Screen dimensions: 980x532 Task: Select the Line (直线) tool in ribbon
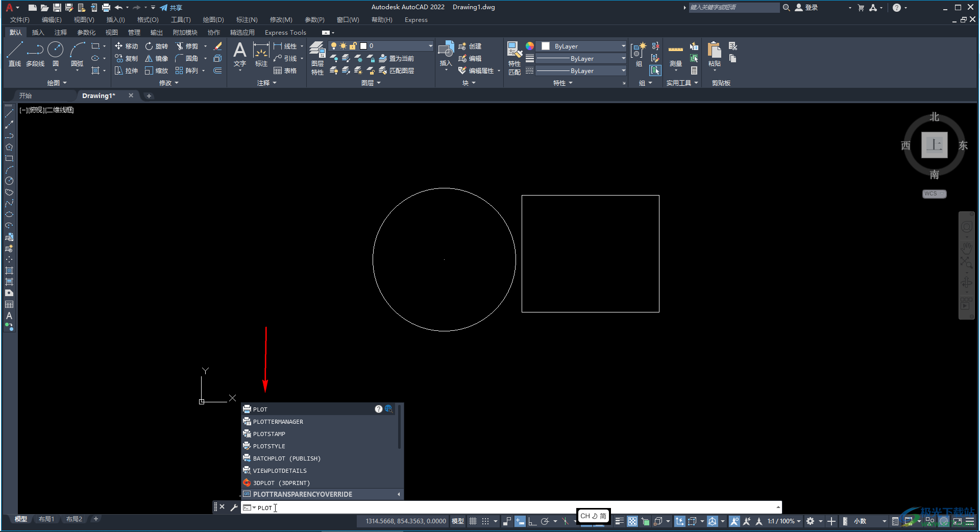(x=14, y=54)
